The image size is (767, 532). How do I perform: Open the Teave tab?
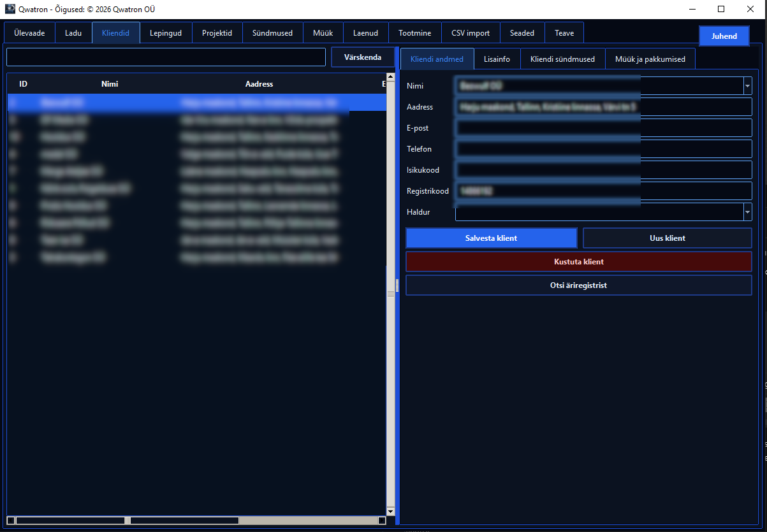point(564,33)
